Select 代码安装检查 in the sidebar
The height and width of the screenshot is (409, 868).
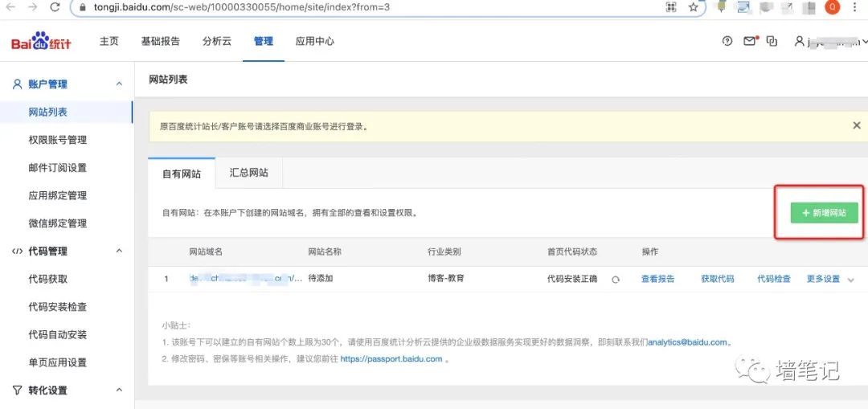pyautogui.click(x=57, y=307)
